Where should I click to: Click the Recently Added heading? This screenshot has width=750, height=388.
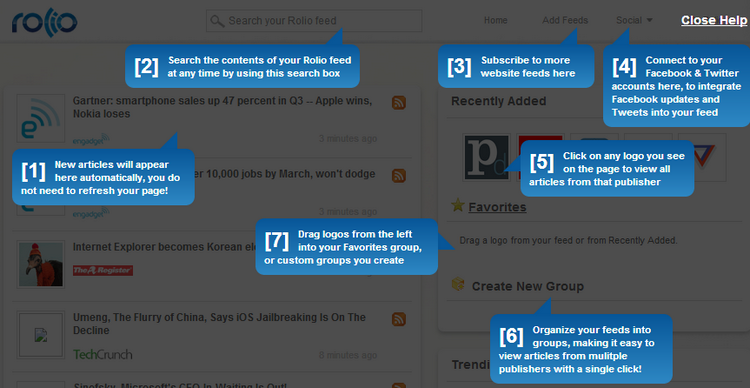pyautogui.click(x=498, y=101)
